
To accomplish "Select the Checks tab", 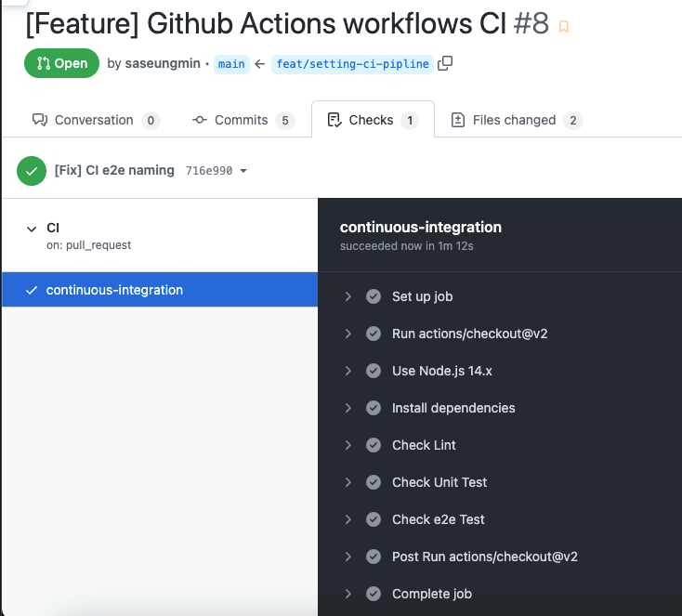I will (373, 120).
